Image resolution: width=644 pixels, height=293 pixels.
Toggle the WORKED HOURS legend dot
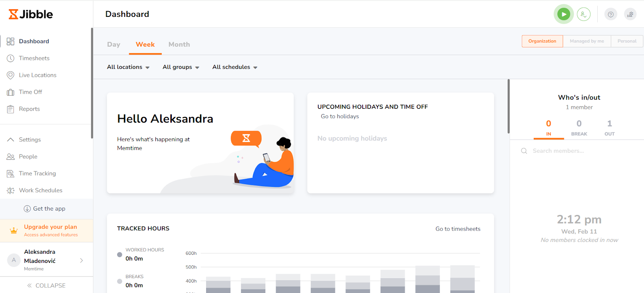(120, 254)
